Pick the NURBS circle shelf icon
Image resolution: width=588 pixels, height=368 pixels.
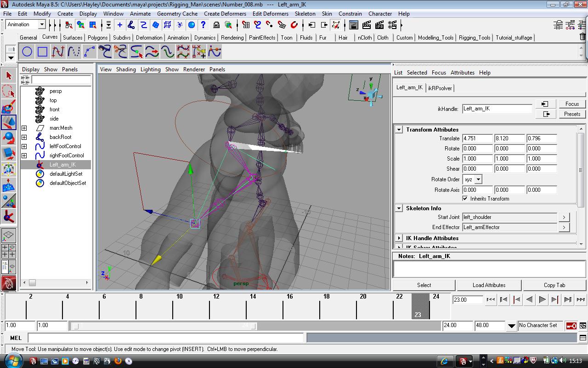pyautogui.click(x=27, y=52)
